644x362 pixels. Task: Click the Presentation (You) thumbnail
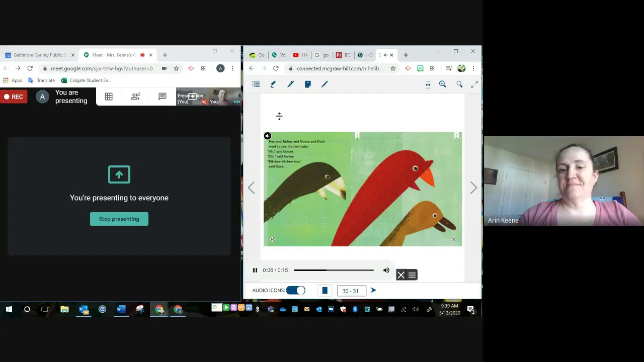(192, 97)
